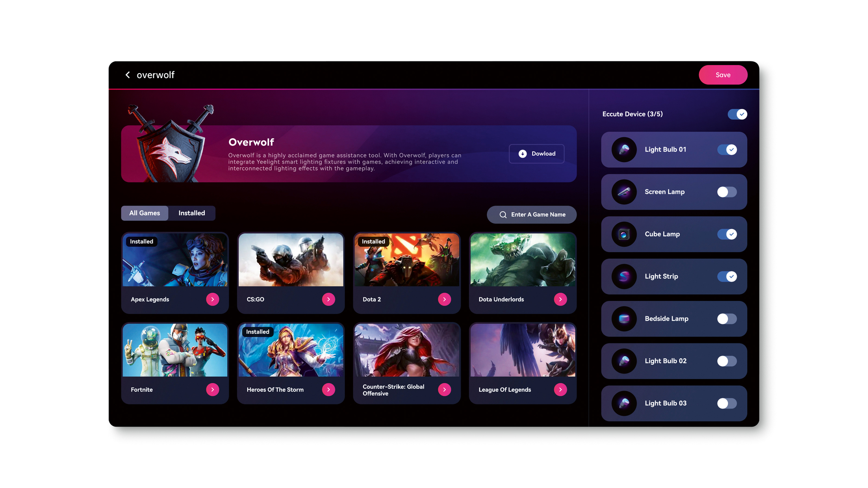Expand the Apex Legends game details arrow
The image size is (868, 488).
coord(213,299)
